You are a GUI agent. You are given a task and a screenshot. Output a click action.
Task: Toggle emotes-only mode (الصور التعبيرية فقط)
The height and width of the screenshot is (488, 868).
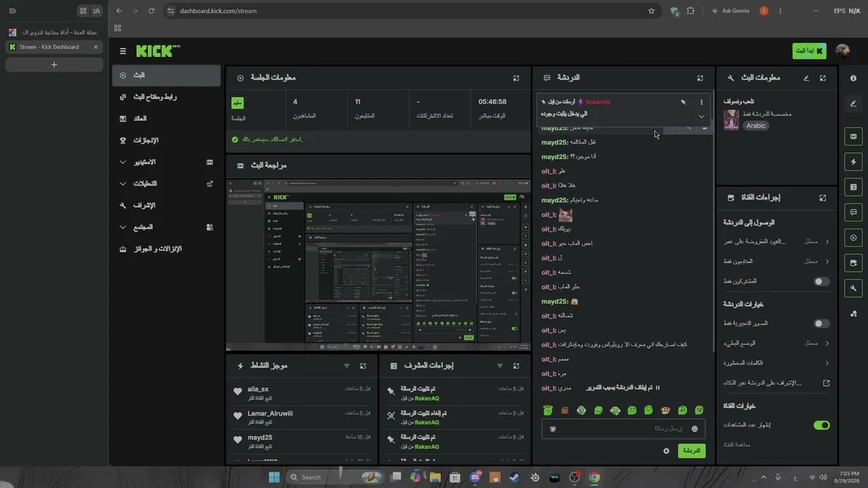click(x=821, y=323)
